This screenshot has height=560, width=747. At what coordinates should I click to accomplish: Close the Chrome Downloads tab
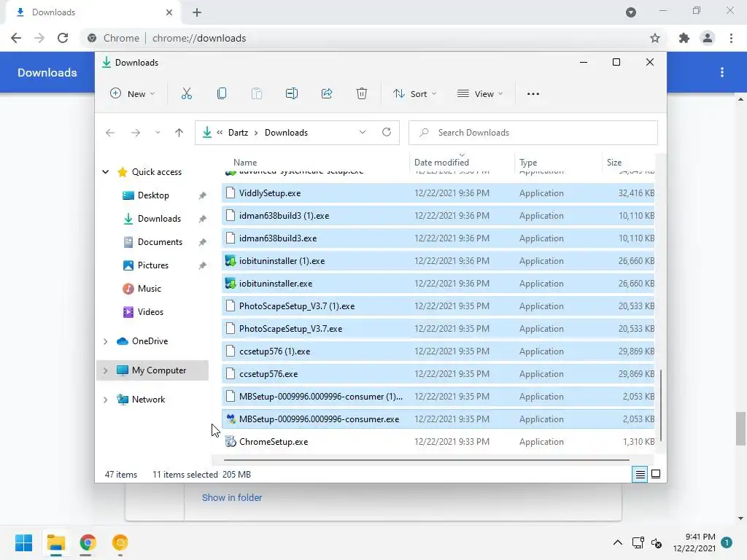coord(169,12)
